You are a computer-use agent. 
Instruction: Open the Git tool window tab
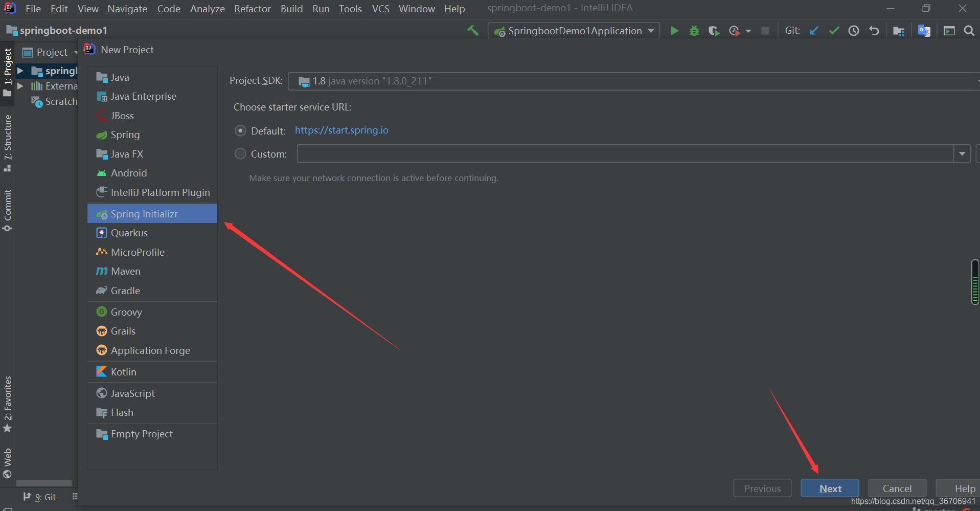40,497
